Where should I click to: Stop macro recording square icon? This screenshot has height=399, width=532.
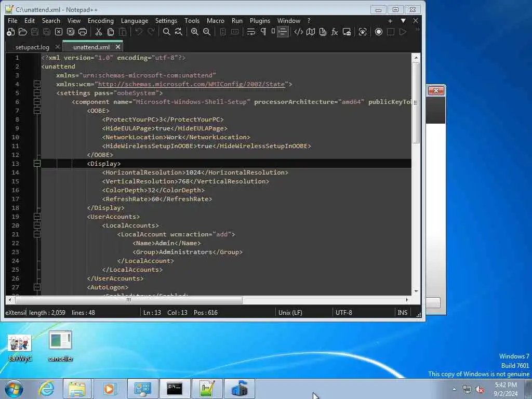[391, 32]
